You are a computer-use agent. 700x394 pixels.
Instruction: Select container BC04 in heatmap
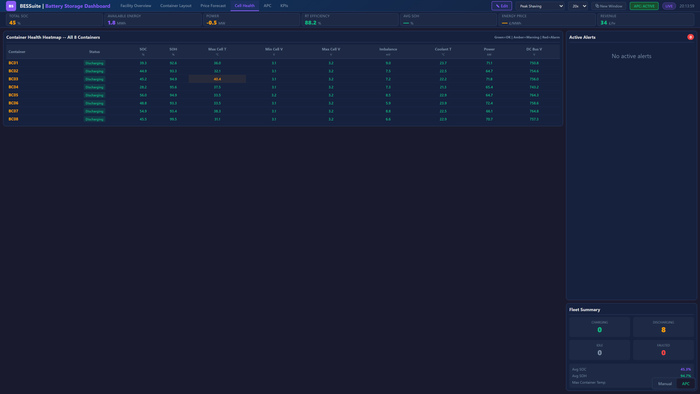[x=13, y=87]
